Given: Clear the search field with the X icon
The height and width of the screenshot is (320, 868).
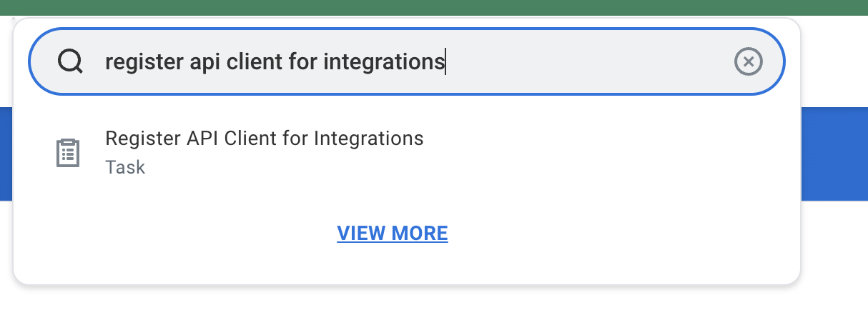Looking at the screenshot, I should 749,62.
